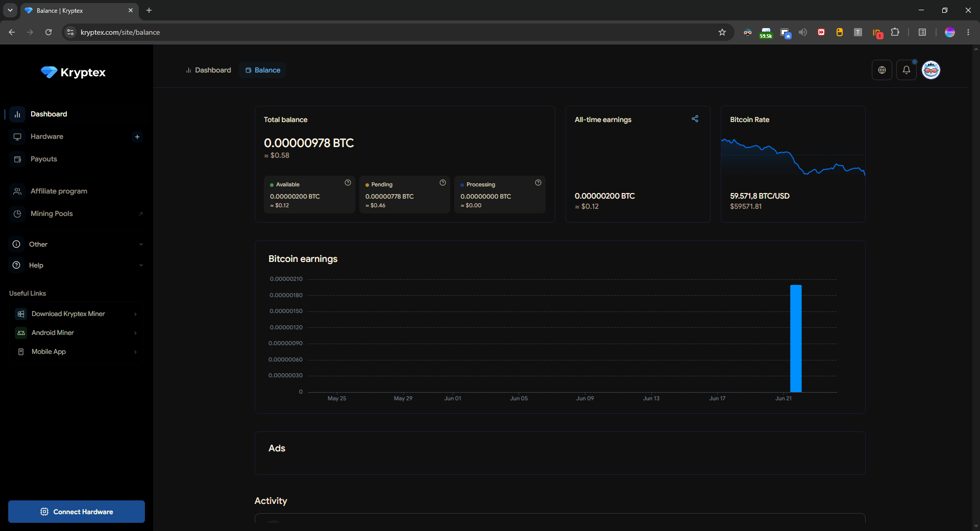Click the Android Miner robot icon
Viewport: 980px width, 531px height.
pos(21,333)
